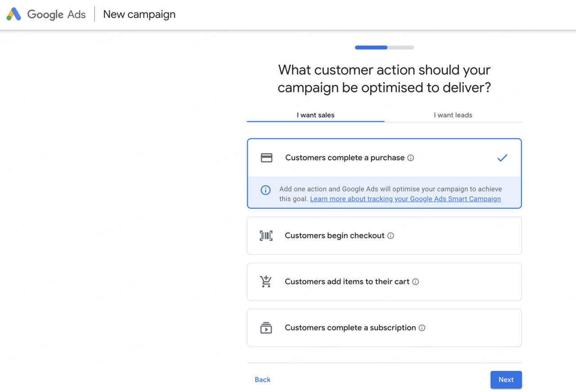The height and width of the screenshot is (392, 576).
Task: Click the campaign setup progress bar
Action: pyautogui.click(x=384, y=48)
